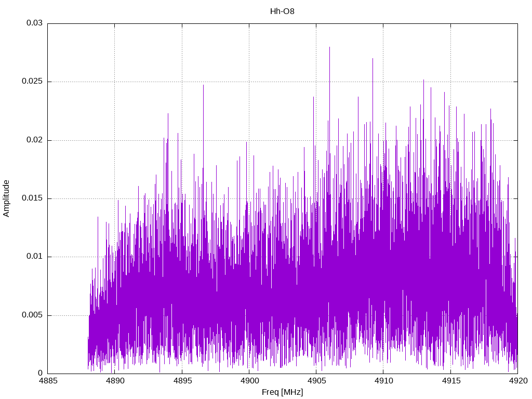The width and height of the screenshot is (532, 399).
Task: Click the 4905 x-axis tick label
Action: [x=316, y=381]
